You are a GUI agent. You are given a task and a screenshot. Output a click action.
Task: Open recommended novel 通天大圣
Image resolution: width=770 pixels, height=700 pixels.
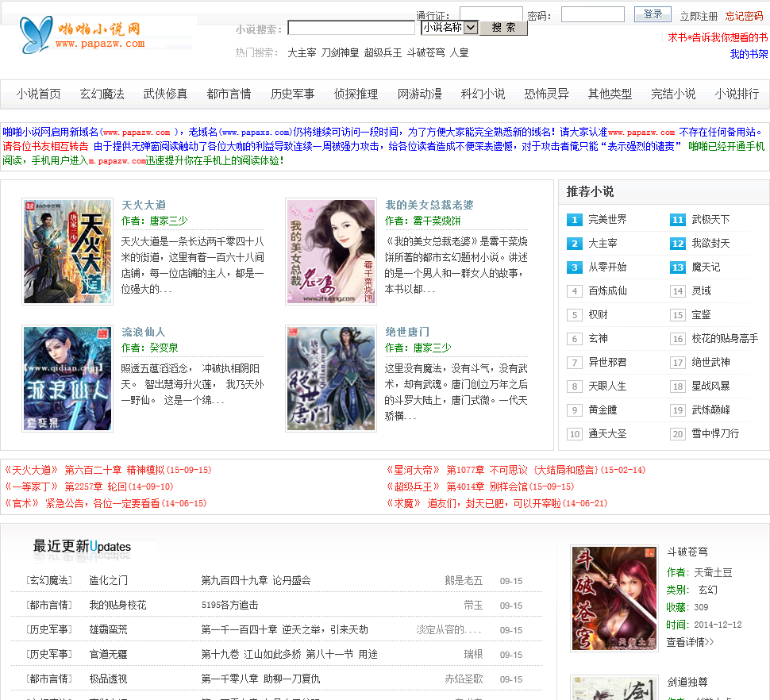click(607, 434)
